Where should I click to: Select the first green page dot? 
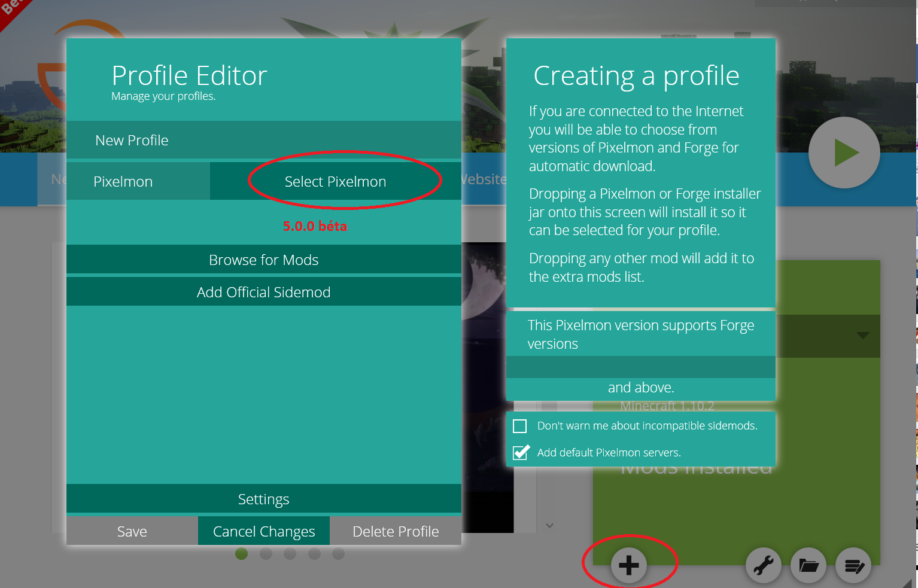click(242, 554)
